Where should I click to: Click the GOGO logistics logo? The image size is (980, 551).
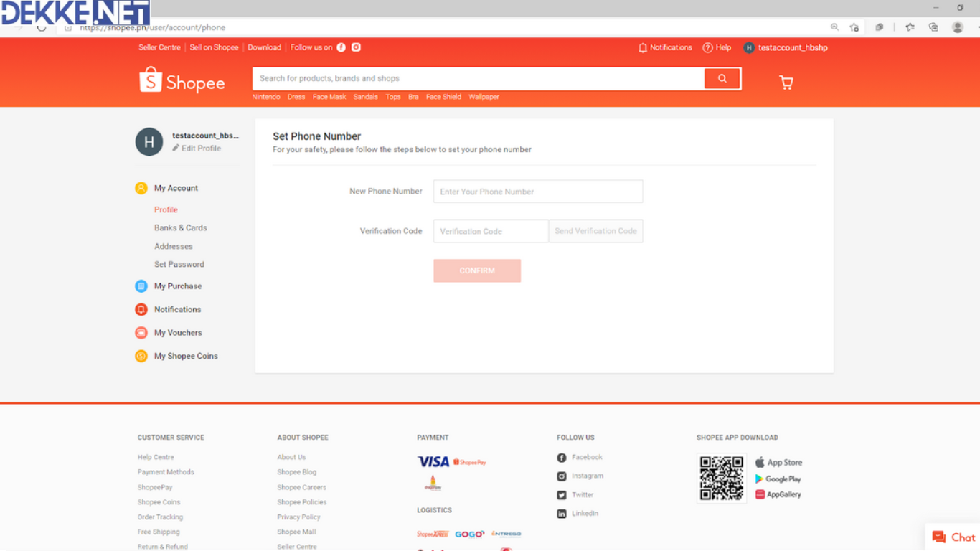[470, 534]
